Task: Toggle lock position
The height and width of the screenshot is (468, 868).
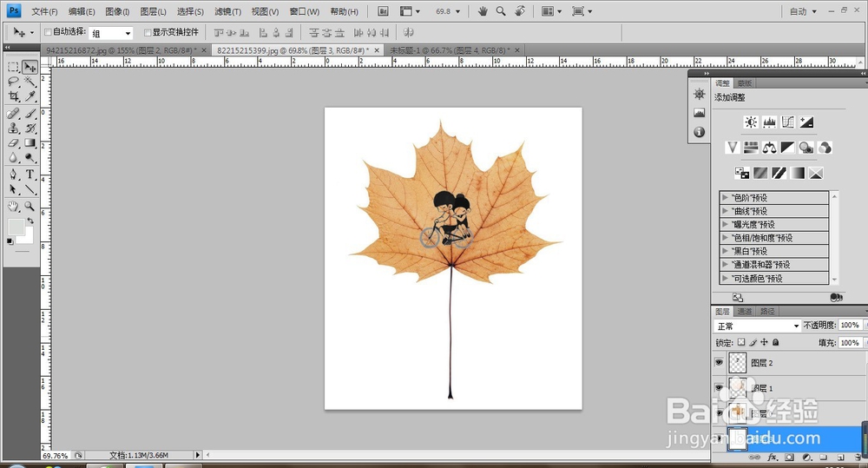Action: (x=765, y=342)
